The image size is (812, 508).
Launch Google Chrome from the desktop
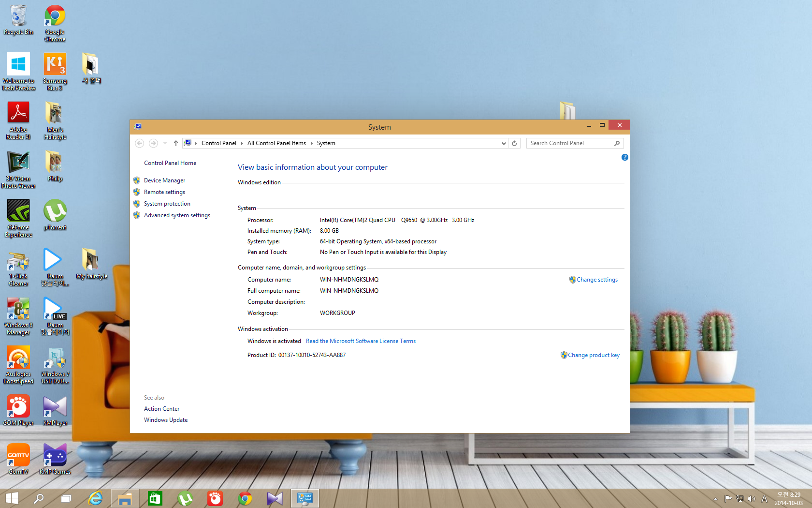click(55, 23)
